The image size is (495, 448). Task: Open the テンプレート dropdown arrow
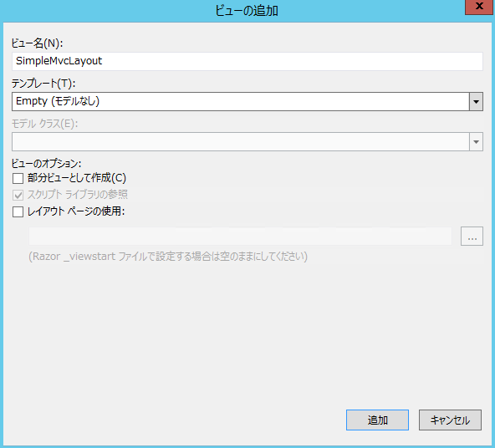click(x=476, y=102)
